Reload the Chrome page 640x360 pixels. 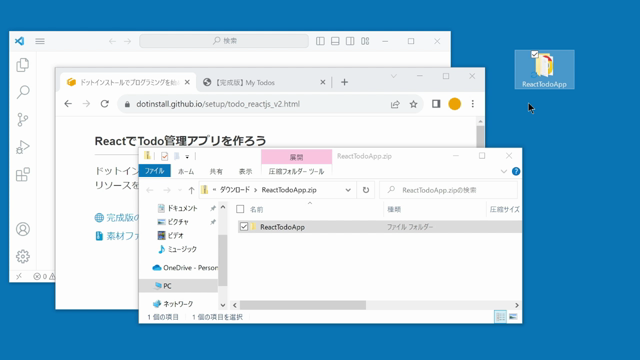(105, 104)
